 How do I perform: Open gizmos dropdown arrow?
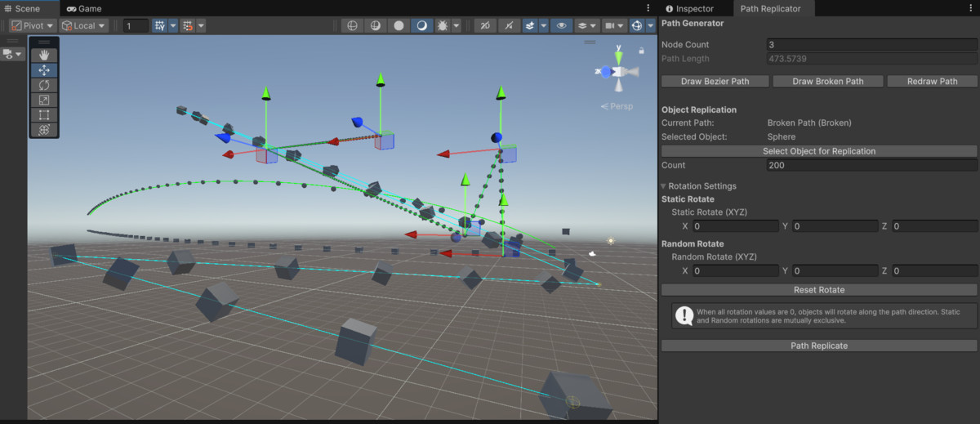pos(650,25)
